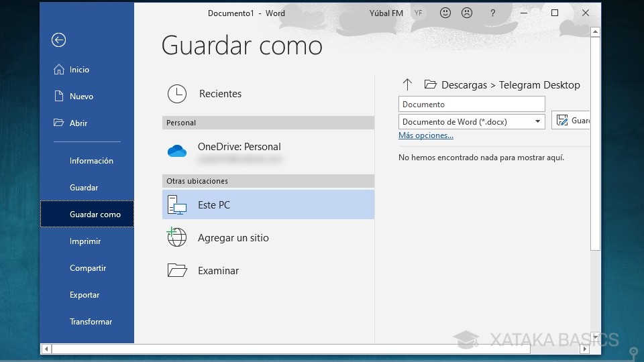Click the vertical scrollbar up arrow
The image size is (644, 362).
coord(595,32)
